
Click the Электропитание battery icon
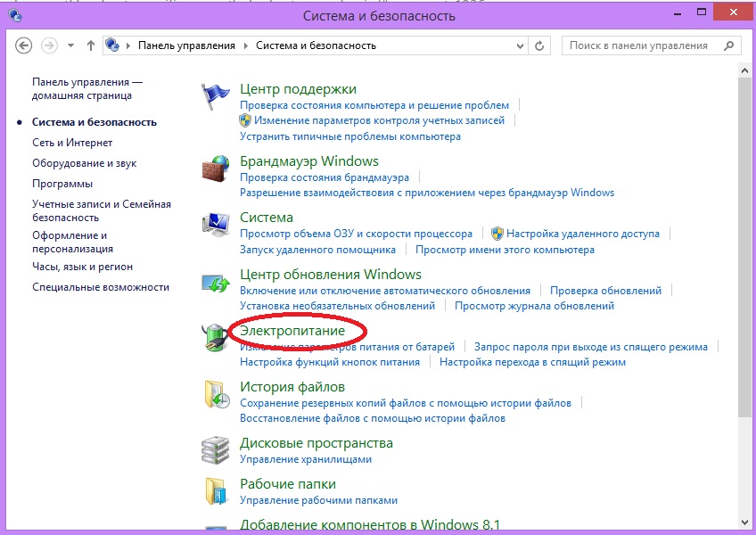[x=215, y=337]
